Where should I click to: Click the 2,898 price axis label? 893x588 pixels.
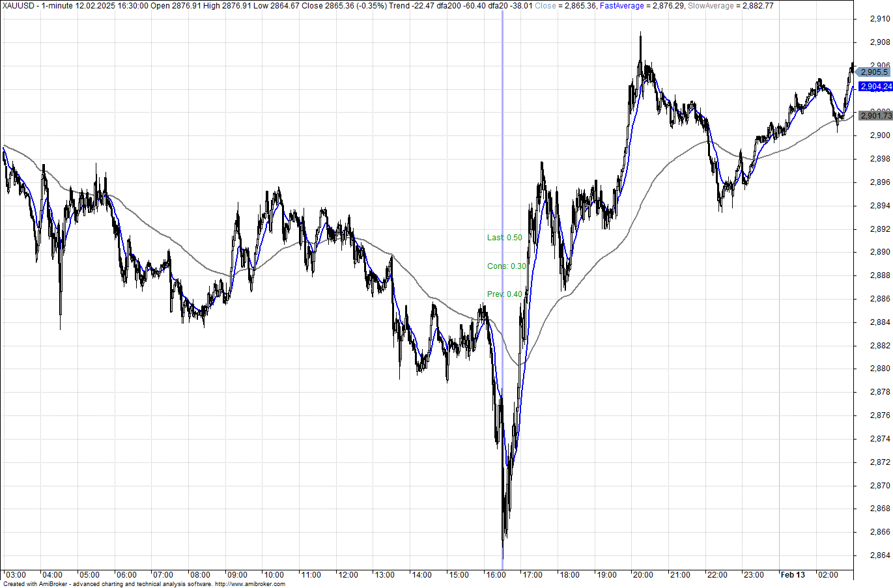coord(879,159)
